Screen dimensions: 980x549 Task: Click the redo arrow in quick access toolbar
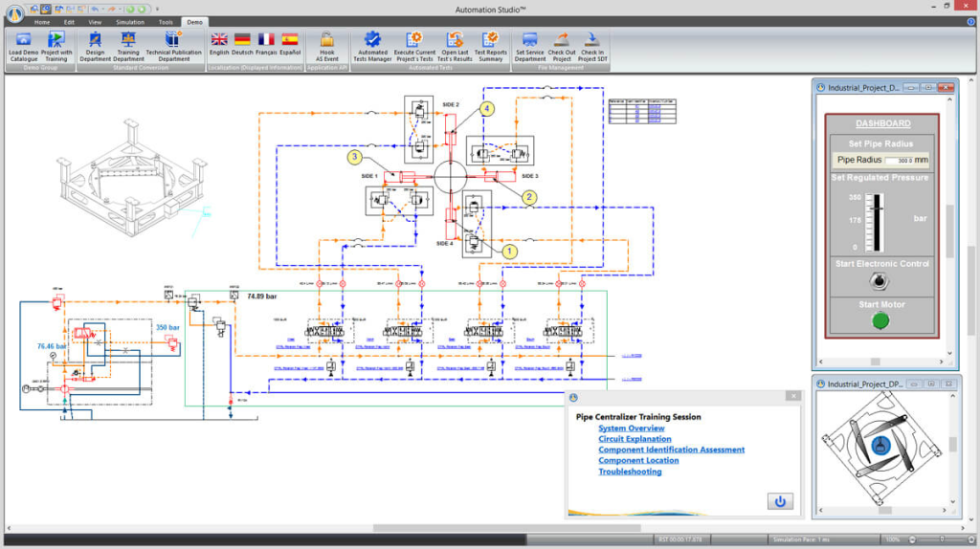pyautogui.click(x=111, y=9)
